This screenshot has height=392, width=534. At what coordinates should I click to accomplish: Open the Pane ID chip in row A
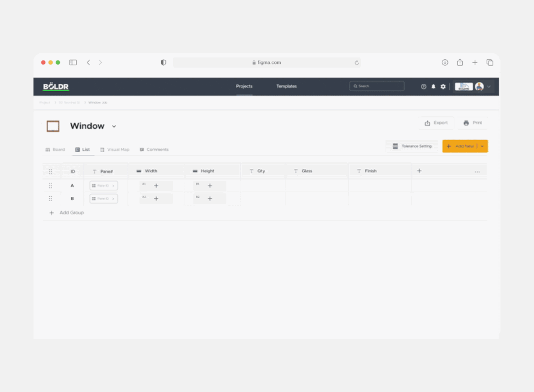click(x=104, y=186)
